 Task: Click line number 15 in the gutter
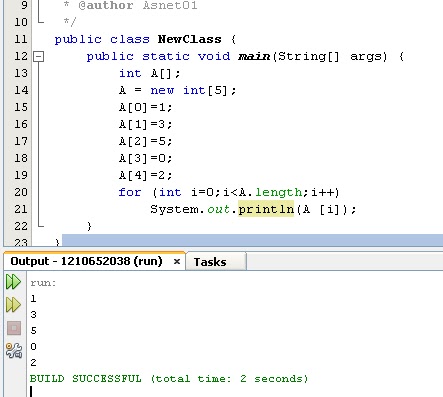tap(21, 107)
